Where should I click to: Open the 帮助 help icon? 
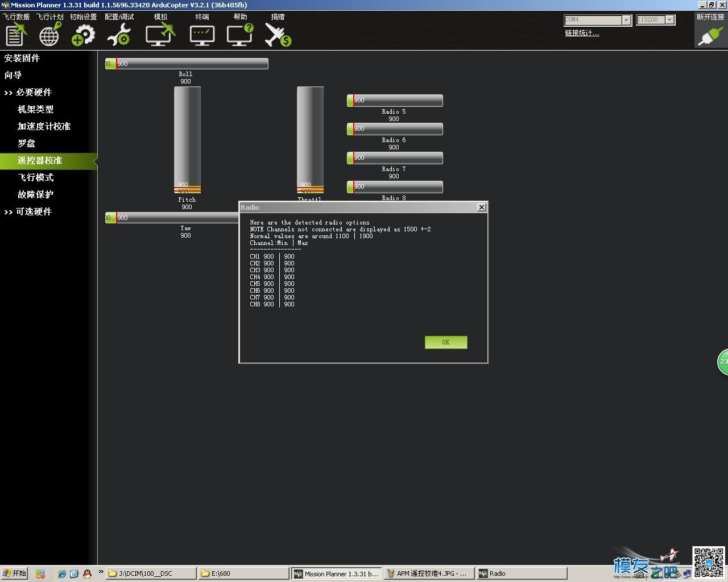tap(240, 34)
